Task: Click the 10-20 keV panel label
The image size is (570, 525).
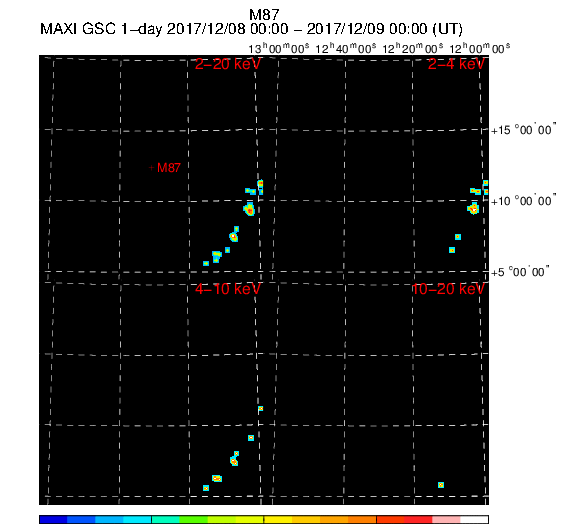Action: pos(448,289)
